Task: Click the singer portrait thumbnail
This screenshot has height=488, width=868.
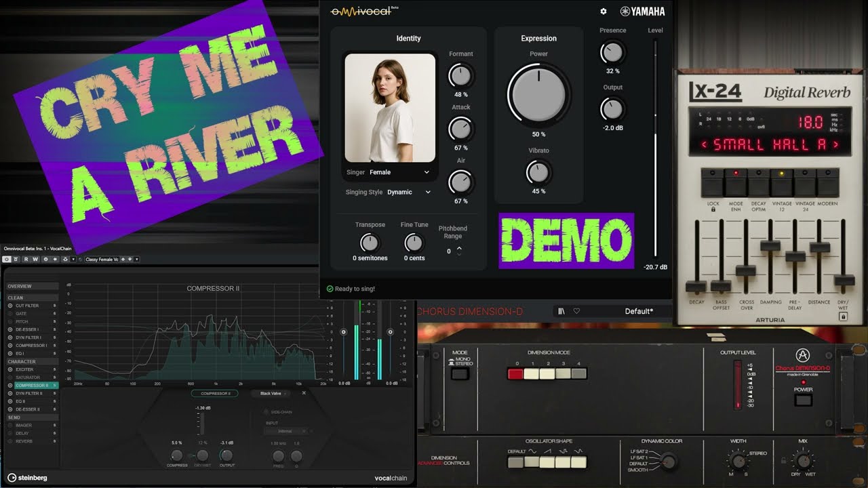Action: point(390,108)
